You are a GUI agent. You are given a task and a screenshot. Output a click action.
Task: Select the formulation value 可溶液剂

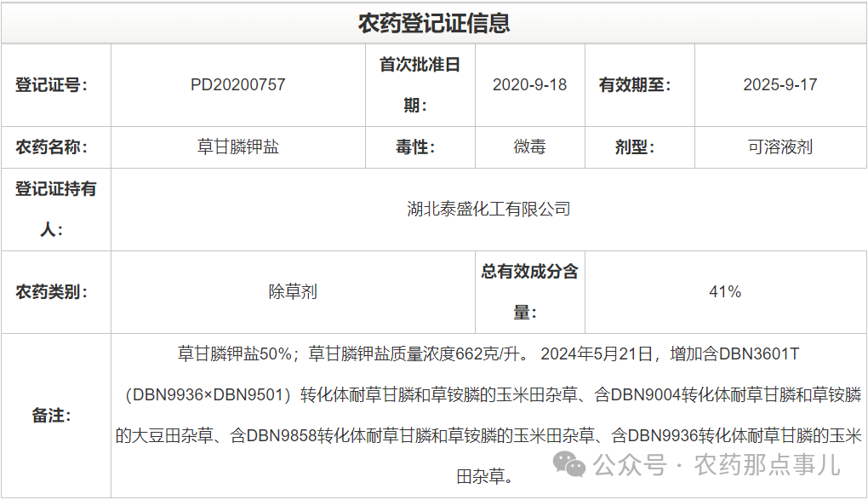[x=780, y=147]
